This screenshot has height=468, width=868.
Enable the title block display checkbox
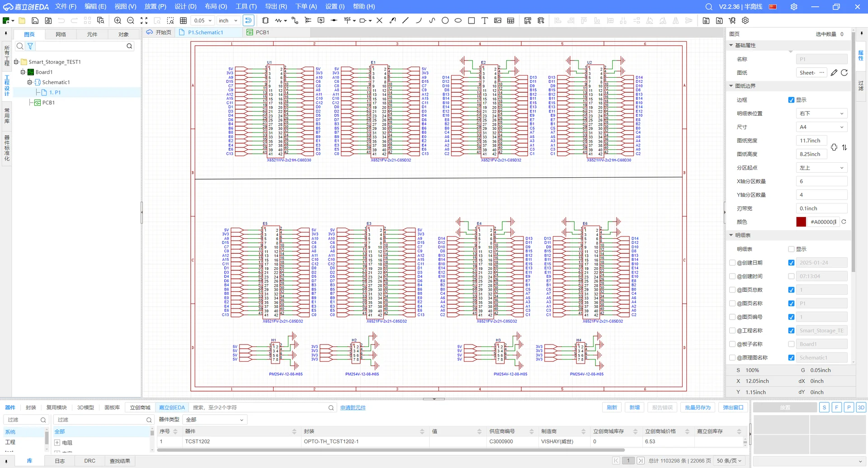coord(791,249)
